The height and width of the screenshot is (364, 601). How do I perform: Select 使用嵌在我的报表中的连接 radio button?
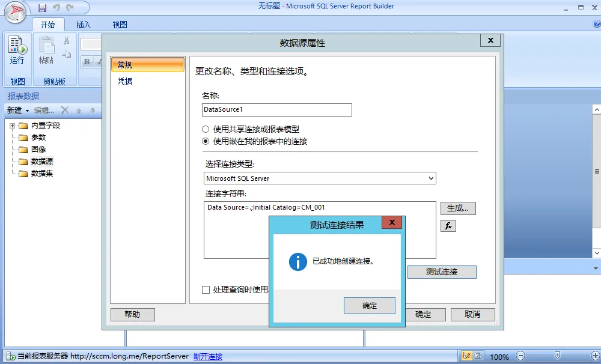tap(206, 141)
